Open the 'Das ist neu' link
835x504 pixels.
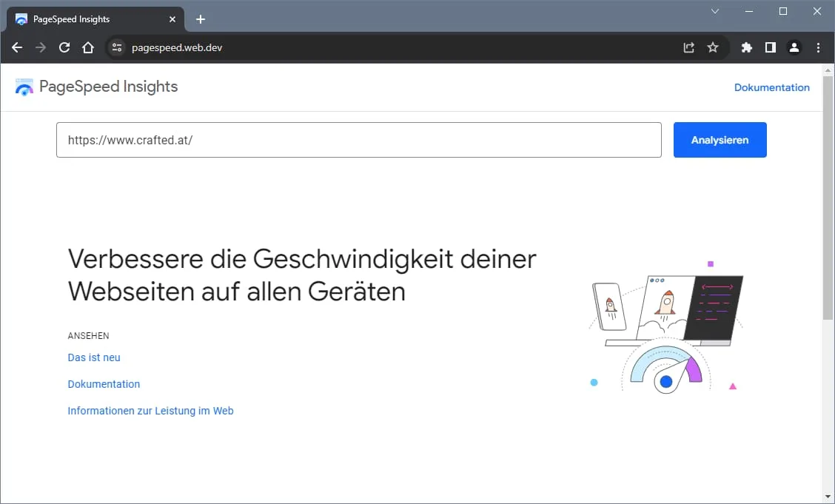pyautogui.click(x=94, y=357)
